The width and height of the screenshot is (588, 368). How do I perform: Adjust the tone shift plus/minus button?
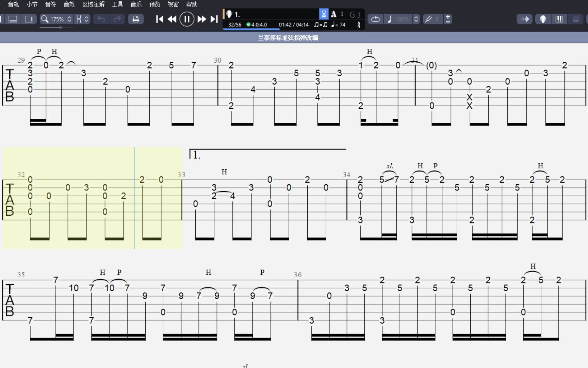[448, 19]
